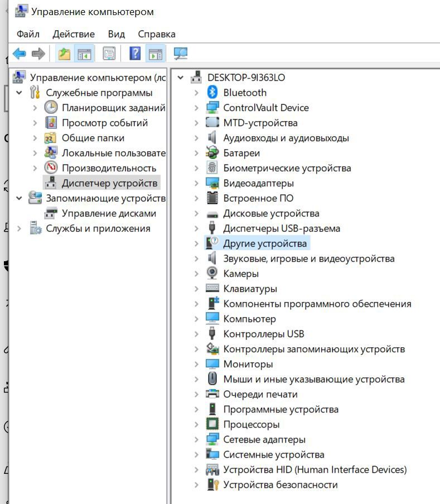The width and height of the screenshot is (440, 504).
Task: Select Компоненты программного обеспечения category
Action: click(317, 304)
